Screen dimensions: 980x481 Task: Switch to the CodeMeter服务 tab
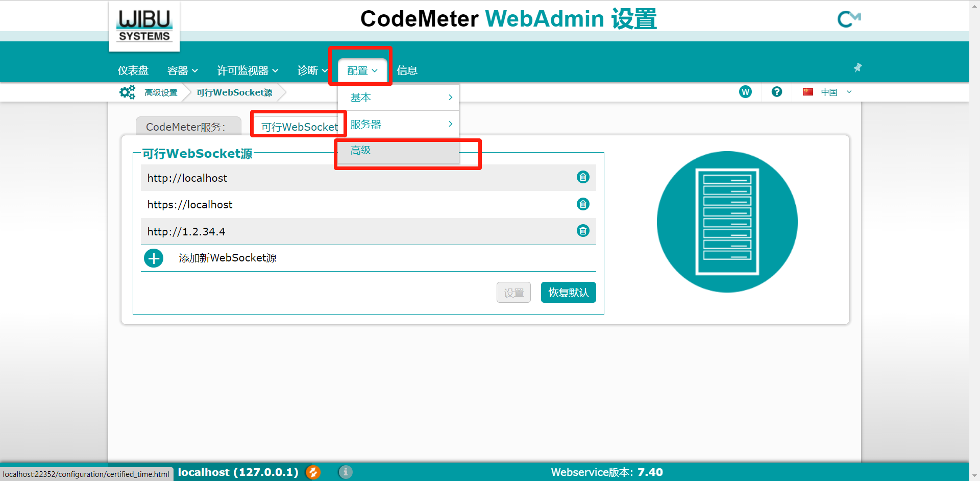[188, 127]
